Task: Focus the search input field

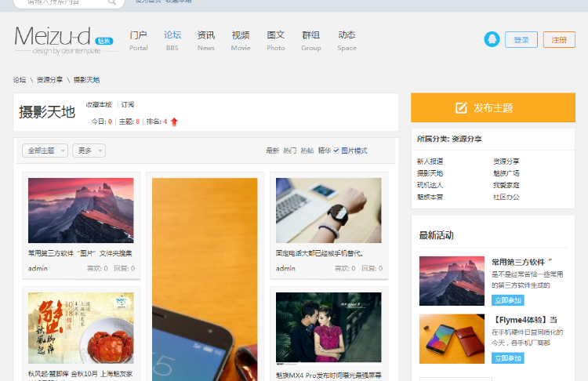Action: [x=62, y=2]
